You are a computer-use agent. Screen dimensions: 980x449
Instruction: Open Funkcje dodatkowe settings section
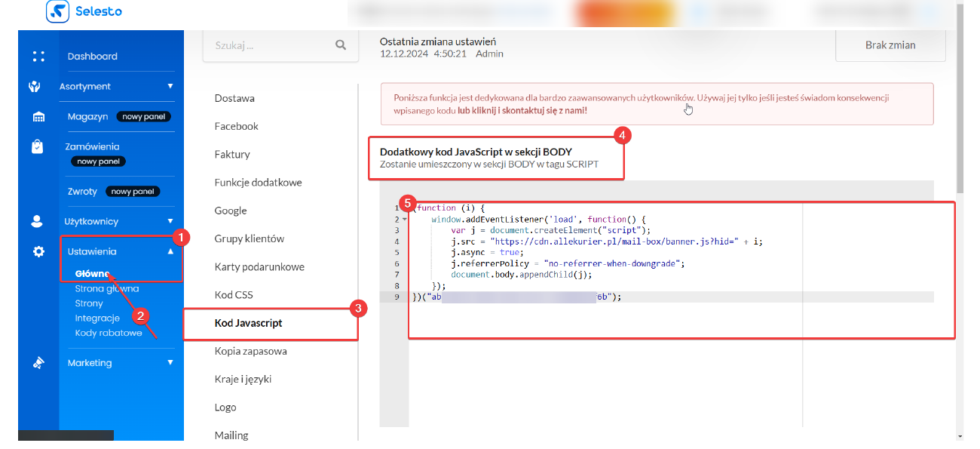tap(258, 183)
